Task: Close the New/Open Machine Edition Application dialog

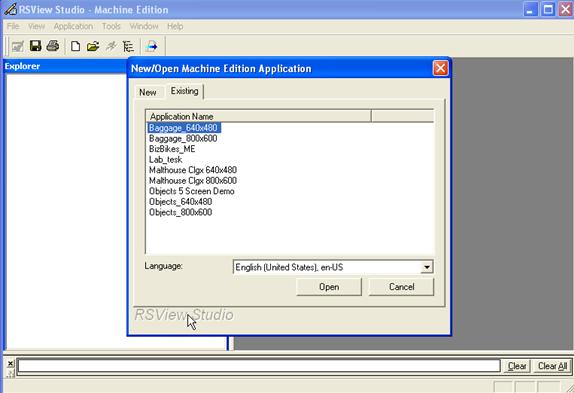Action: (x=440, y=68)
